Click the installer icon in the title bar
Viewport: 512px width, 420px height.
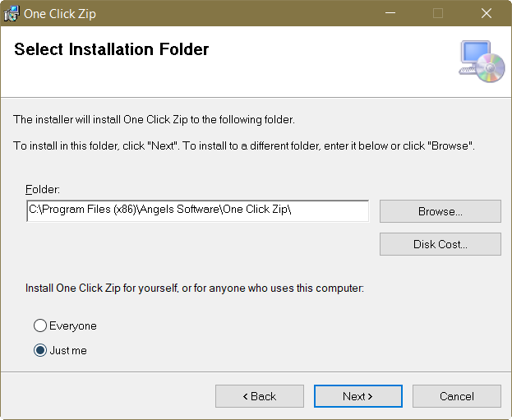pyautogui.click(x=13, y=13)
